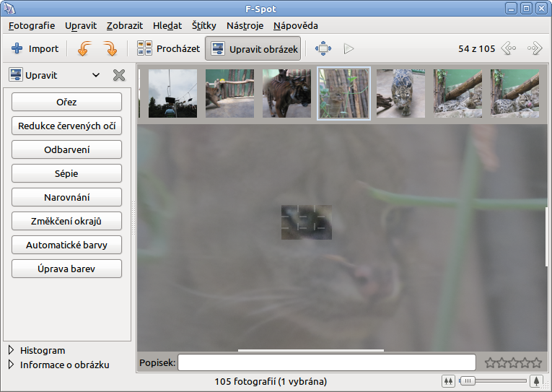Apply Odbarvení desaturate effect
This screenshot has width=552, height=392.
point(66,149)
